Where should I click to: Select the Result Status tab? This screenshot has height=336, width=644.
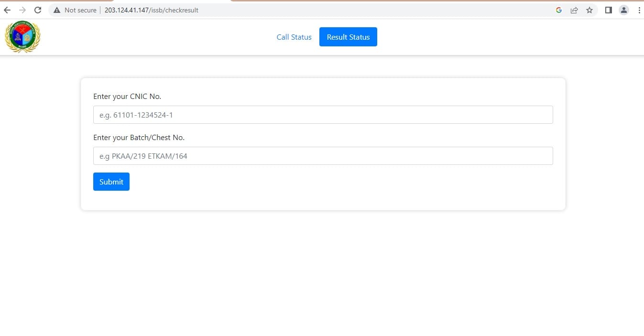coord(348,37)
